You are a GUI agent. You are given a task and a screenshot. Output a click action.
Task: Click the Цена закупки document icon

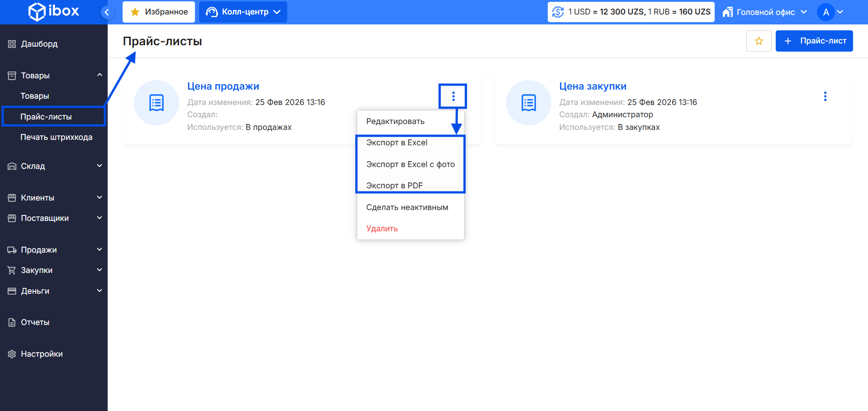point(528,103)
